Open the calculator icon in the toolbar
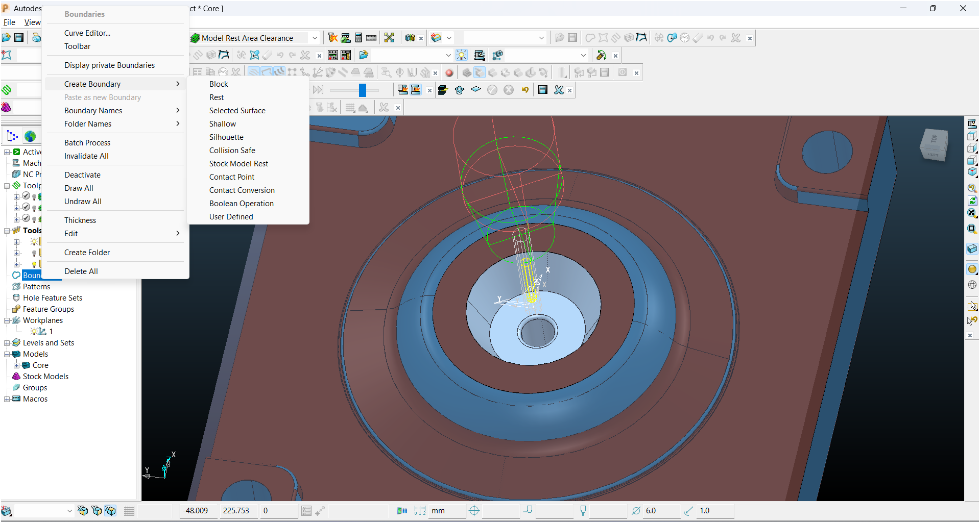 pyautogui.click(x=358, y=38)
